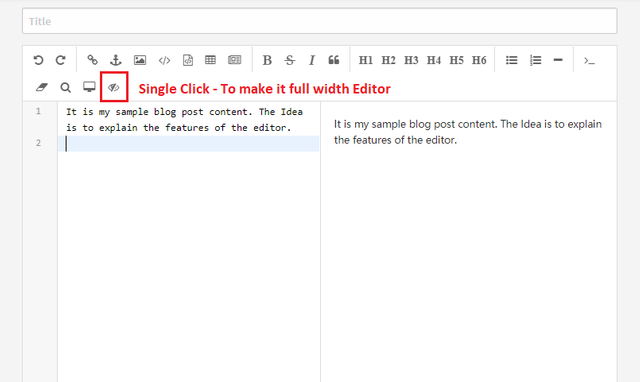Click the rendered preview paragraph text

tap(468, 132)
